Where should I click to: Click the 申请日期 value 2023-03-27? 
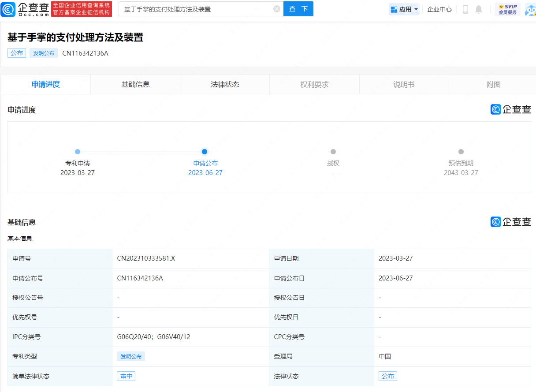point(396,258)
